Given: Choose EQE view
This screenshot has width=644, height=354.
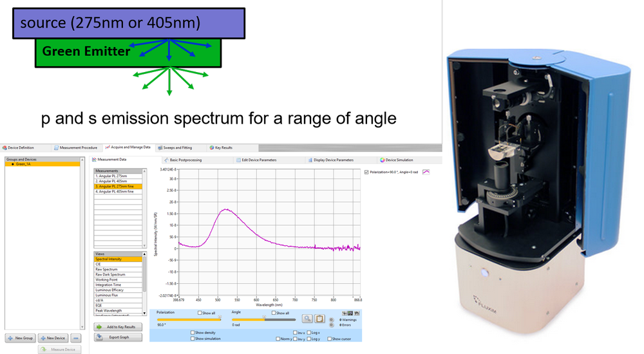Looking at the screenshot, I should point(118,306).
